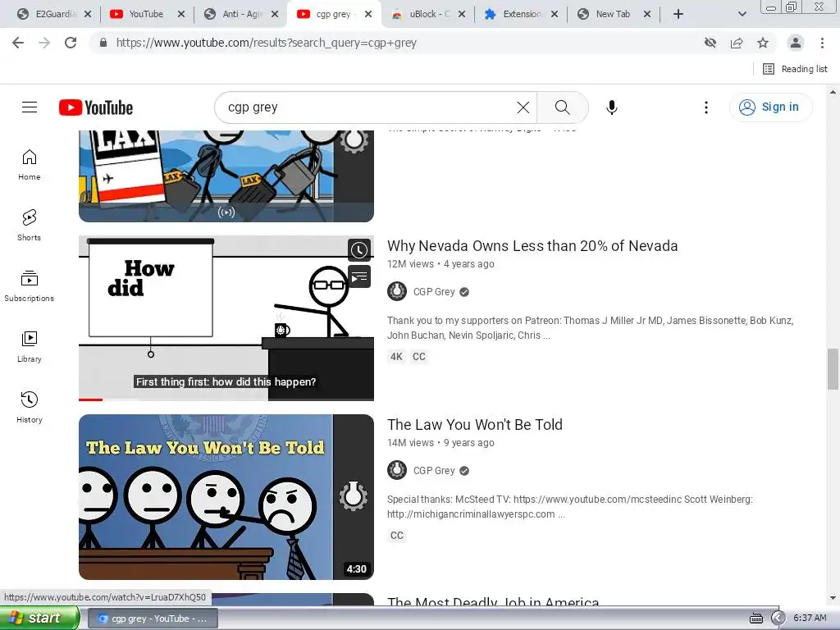Share this page icon in address bar

[737, 43]
